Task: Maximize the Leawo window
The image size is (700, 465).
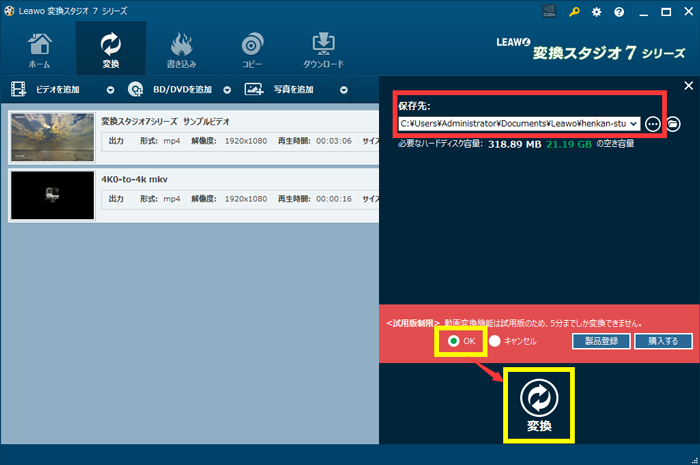Action: [x=666, y=12]
